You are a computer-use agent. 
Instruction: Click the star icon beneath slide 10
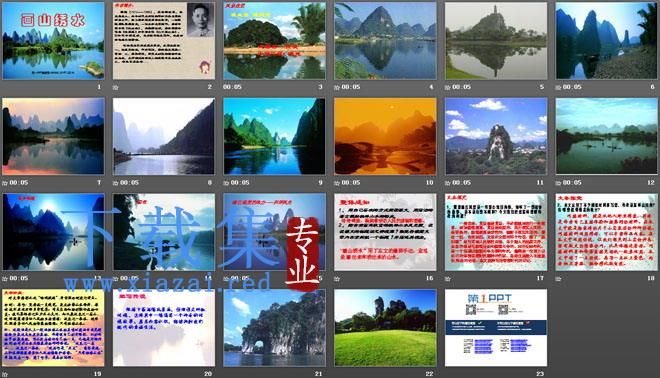(336, 183)
